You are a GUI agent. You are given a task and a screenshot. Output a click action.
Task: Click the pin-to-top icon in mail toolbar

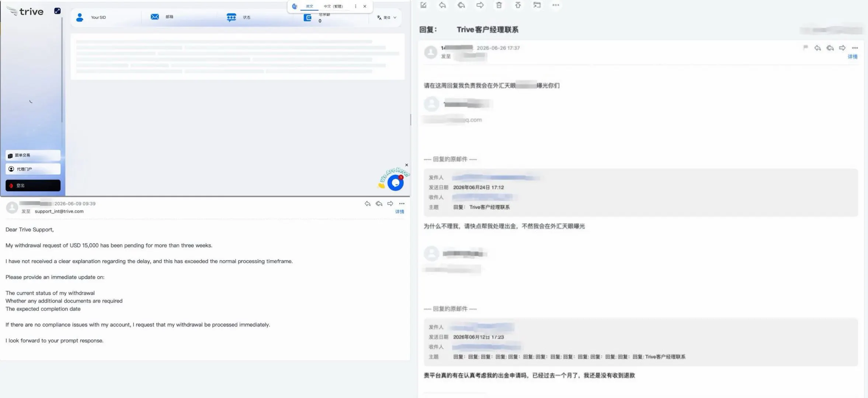(518, 5)
